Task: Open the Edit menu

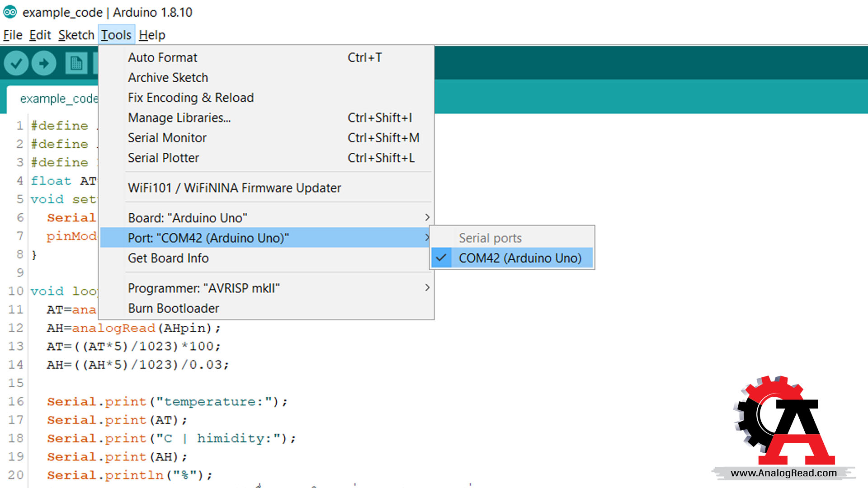Action: click(x=40, y=35)
